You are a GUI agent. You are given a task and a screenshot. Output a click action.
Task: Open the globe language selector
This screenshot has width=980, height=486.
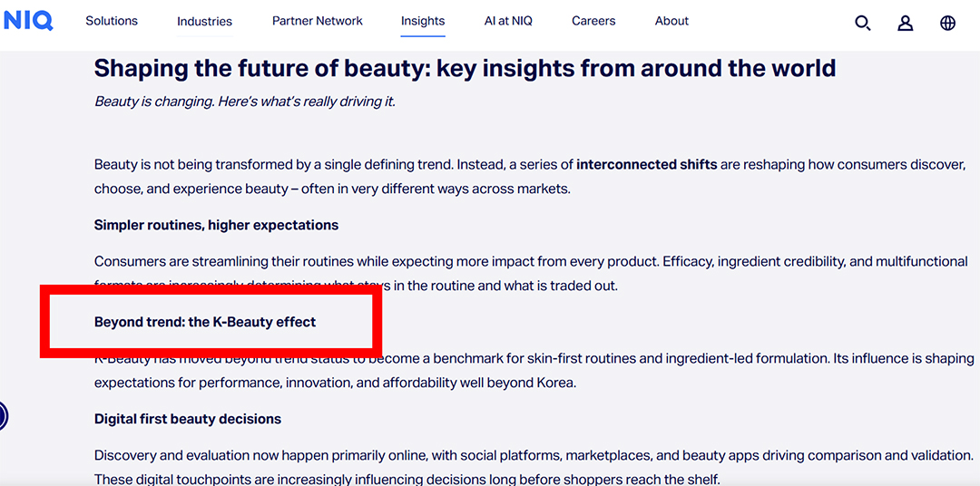(947, 23)
